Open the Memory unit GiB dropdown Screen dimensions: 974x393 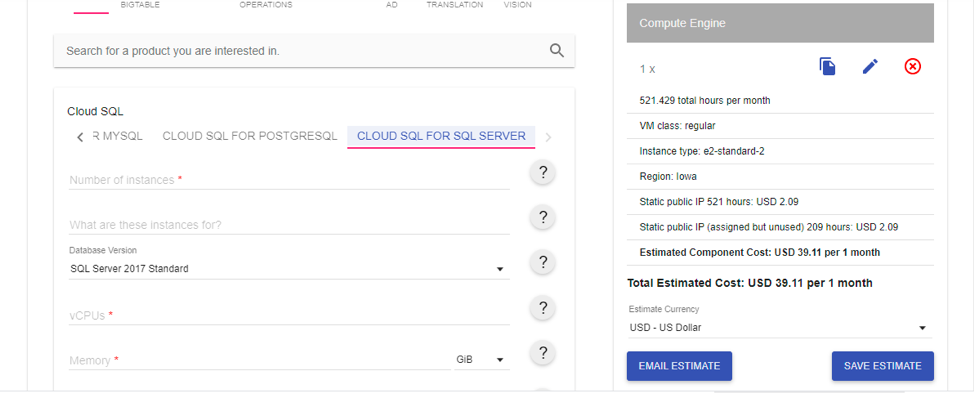click(482, 359)
